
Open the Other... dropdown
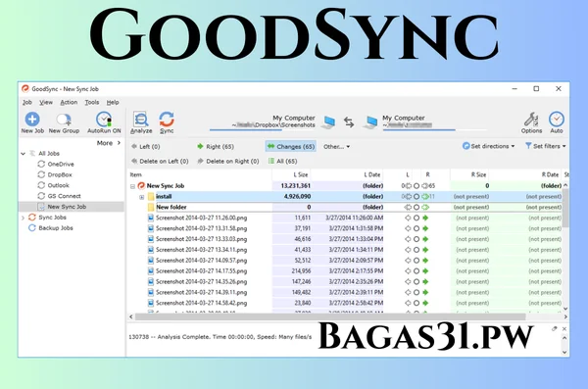(x=336, y=146)
